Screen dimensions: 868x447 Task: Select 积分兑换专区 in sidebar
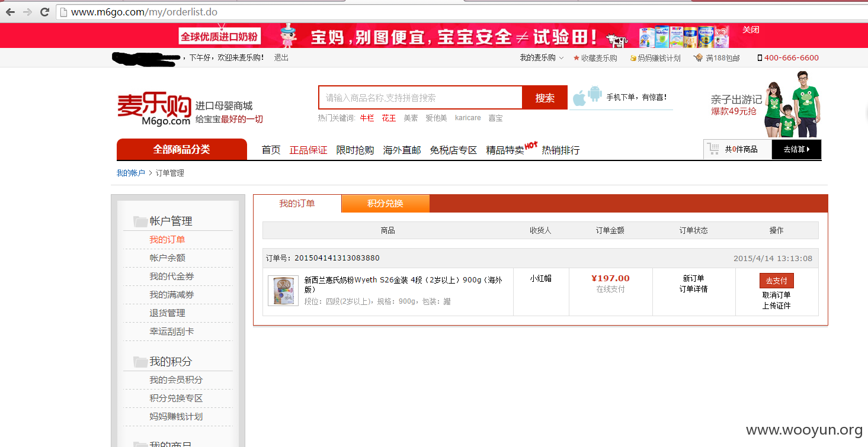(x=176, y=398)
